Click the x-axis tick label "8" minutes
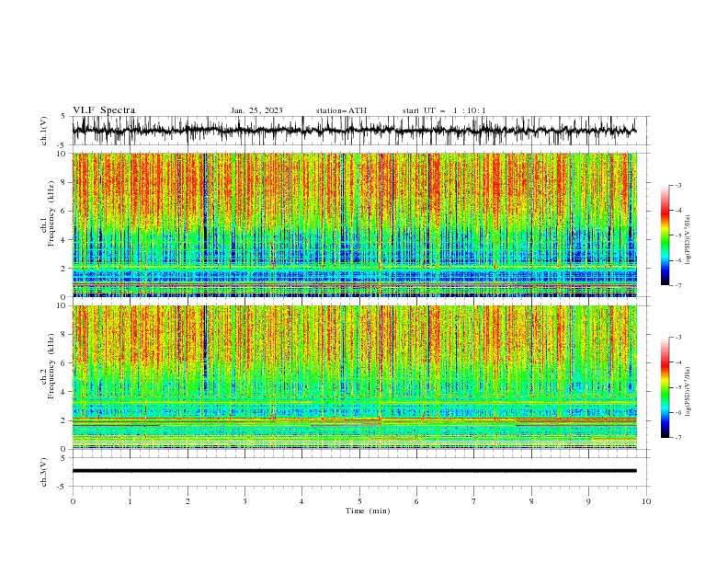 pyautogui.click(x=531, y=501)
